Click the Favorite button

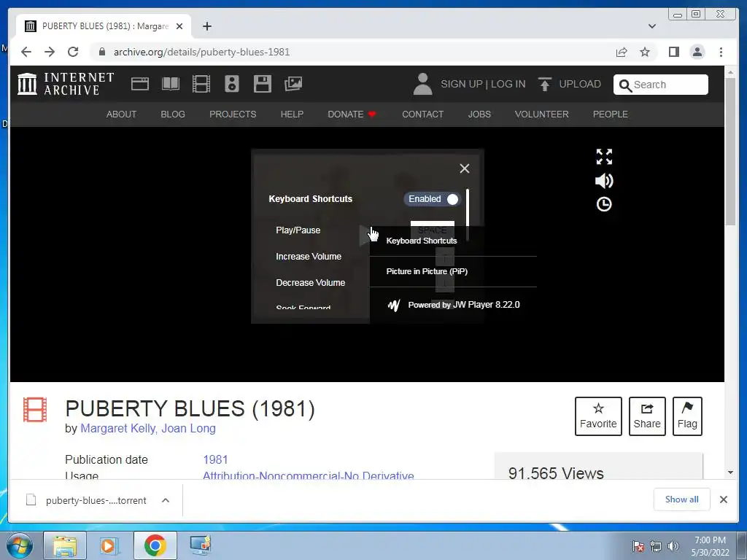[598, 416]
